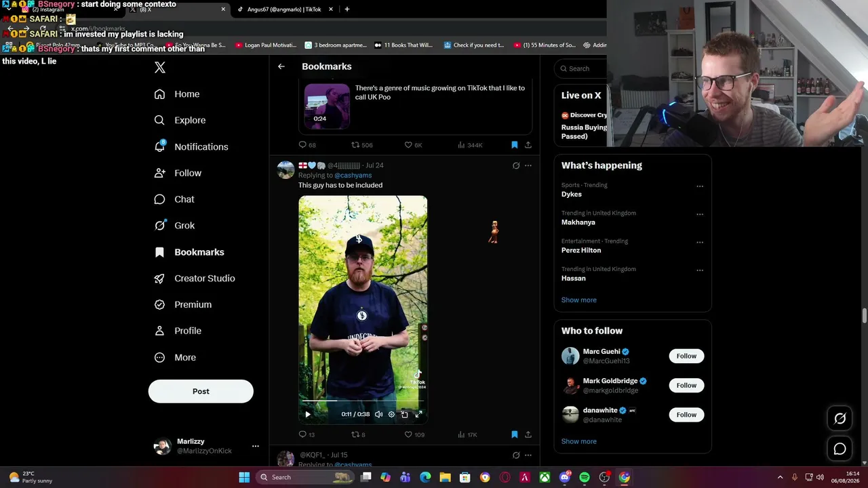
Task: Reply to the 'This guy has to be included' post
Action: coord(307,434)
